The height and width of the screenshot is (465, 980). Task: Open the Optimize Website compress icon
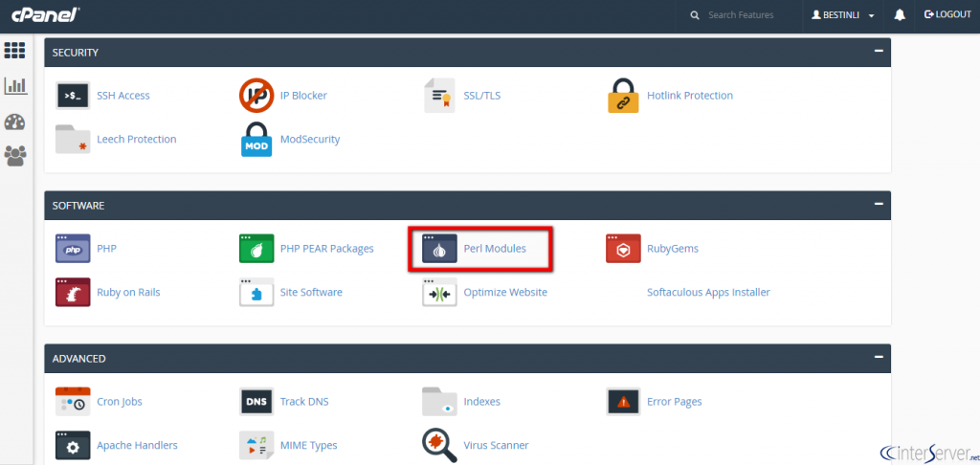point(439,292)
